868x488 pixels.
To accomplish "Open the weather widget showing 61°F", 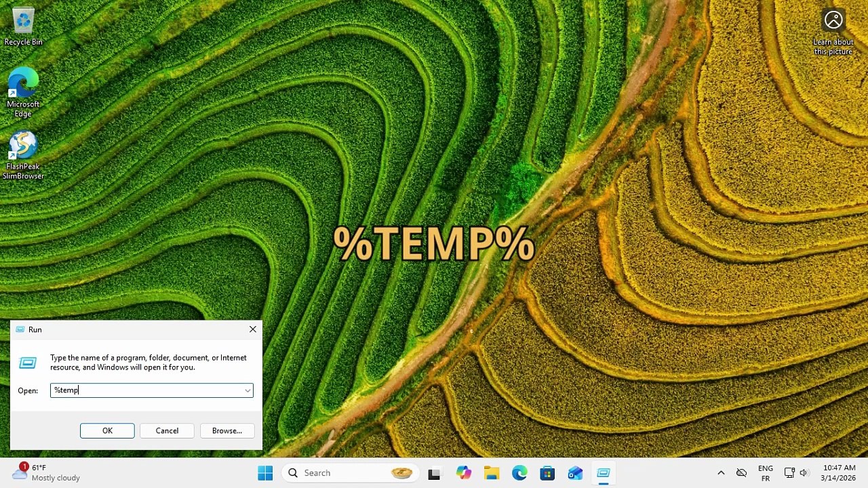I will pos(46,472).
